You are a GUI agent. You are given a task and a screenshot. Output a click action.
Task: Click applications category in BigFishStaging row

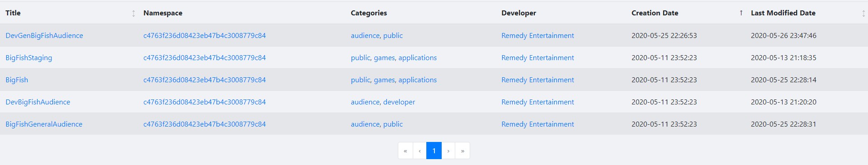418,57
